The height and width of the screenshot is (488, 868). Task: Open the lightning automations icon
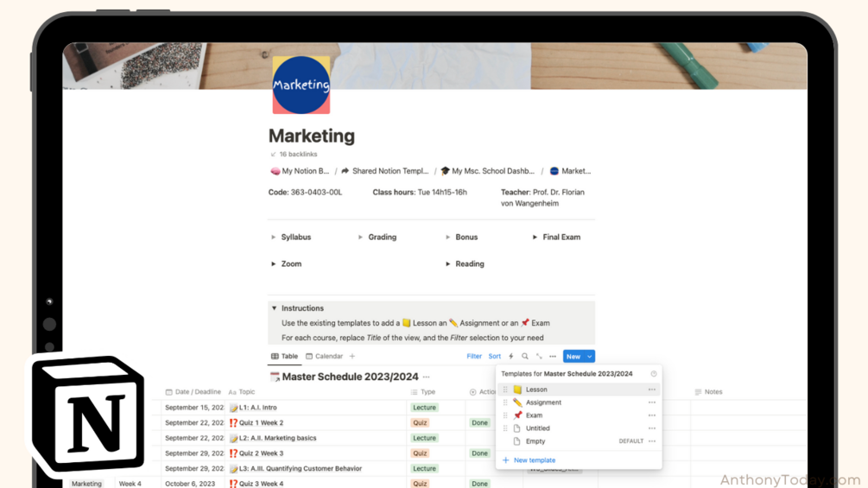coord(511,357)
